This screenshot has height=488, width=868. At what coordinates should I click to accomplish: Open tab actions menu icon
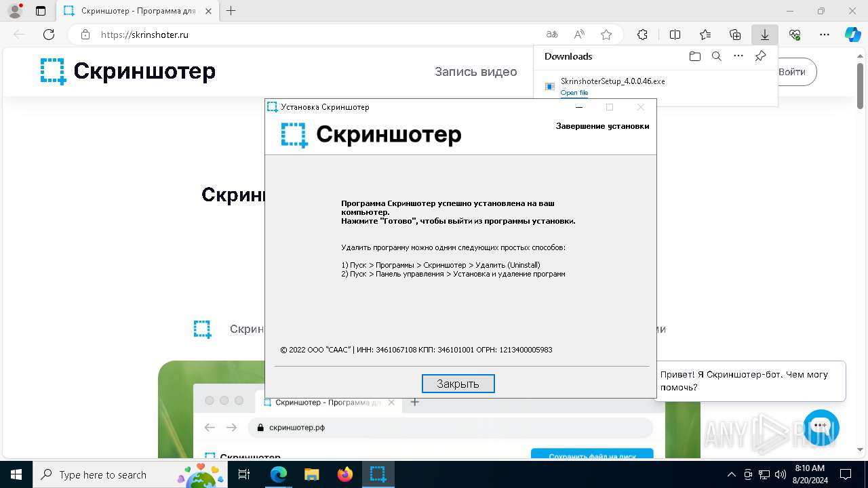point(41,11)
